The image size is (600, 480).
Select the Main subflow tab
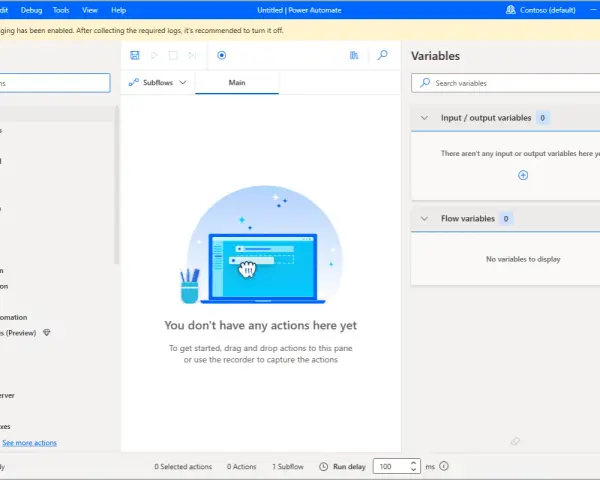tap(237, 82)
